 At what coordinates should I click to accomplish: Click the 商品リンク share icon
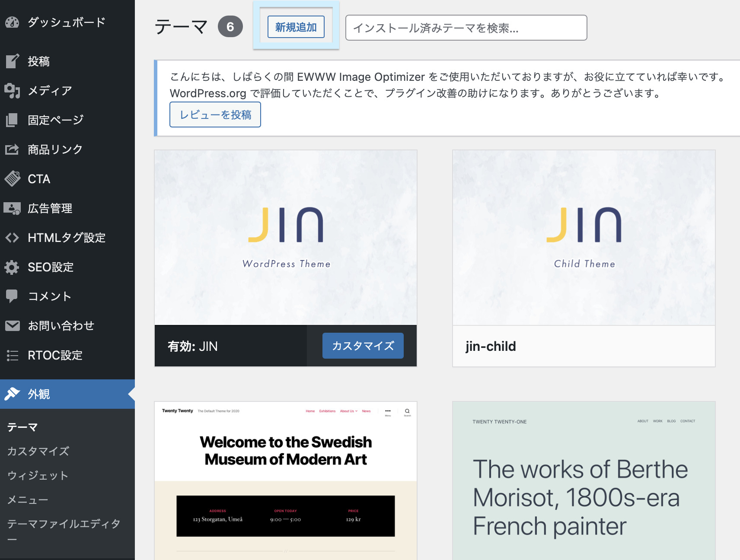pos(12,150)
